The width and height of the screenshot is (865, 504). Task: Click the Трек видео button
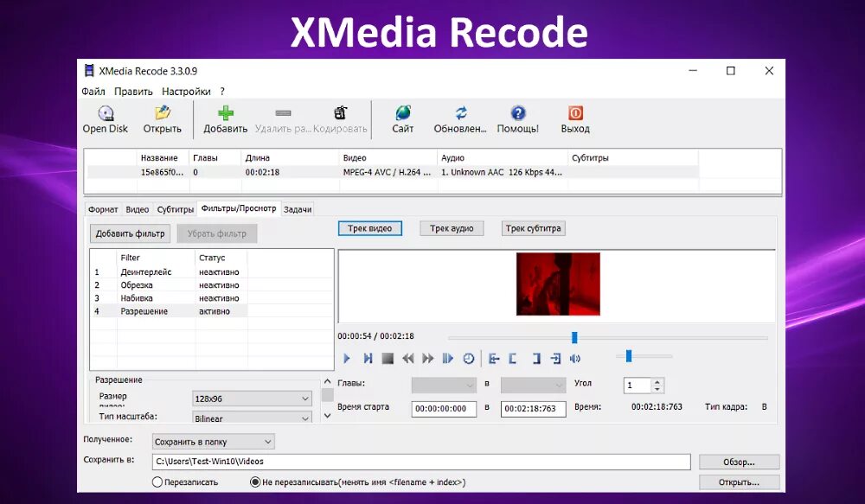369,228
